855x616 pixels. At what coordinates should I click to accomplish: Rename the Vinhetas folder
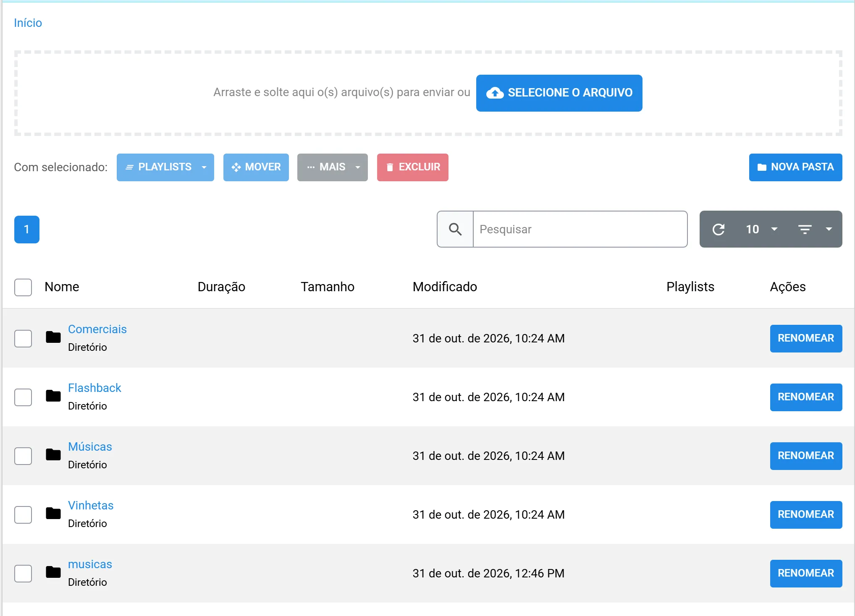coord(806,515)
